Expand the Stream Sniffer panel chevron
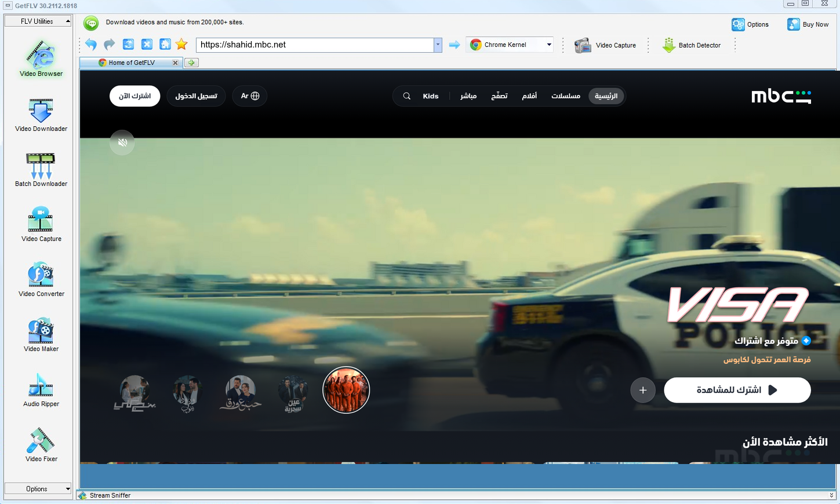The image size is (840, 504). [832, 495]
